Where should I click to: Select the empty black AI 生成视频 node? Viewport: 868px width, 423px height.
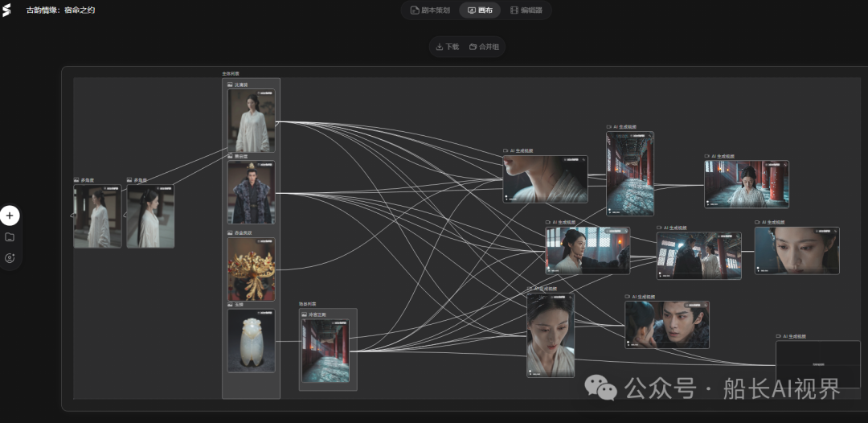[818, 364]
